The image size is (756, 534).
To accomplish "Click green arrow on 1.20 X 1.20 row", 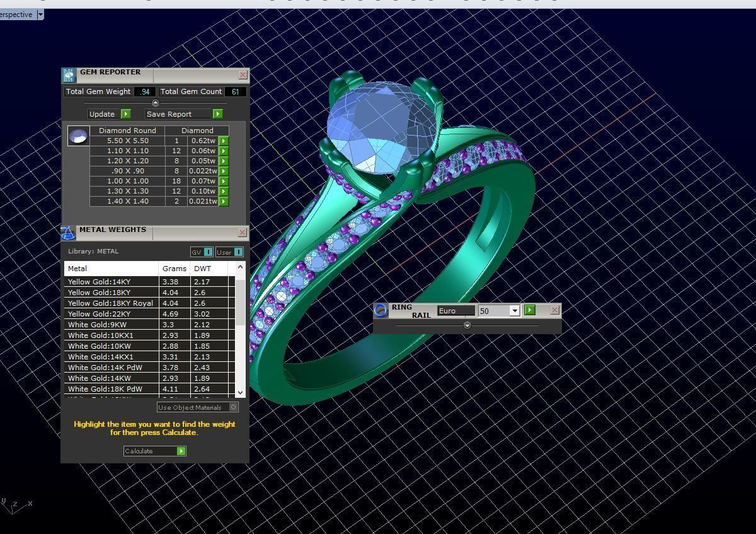I will (224, 161).
